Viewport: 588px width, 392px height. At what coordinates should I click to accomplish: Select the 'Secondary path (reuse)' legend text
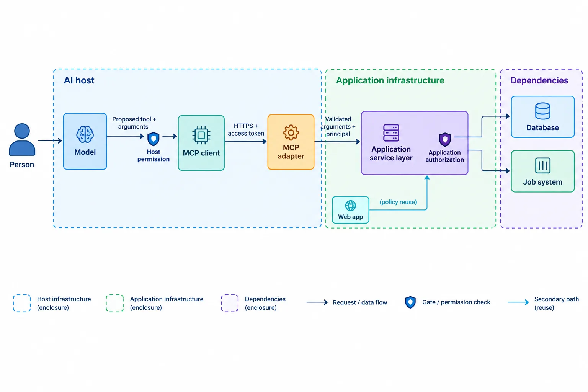[x=557, y=303]
